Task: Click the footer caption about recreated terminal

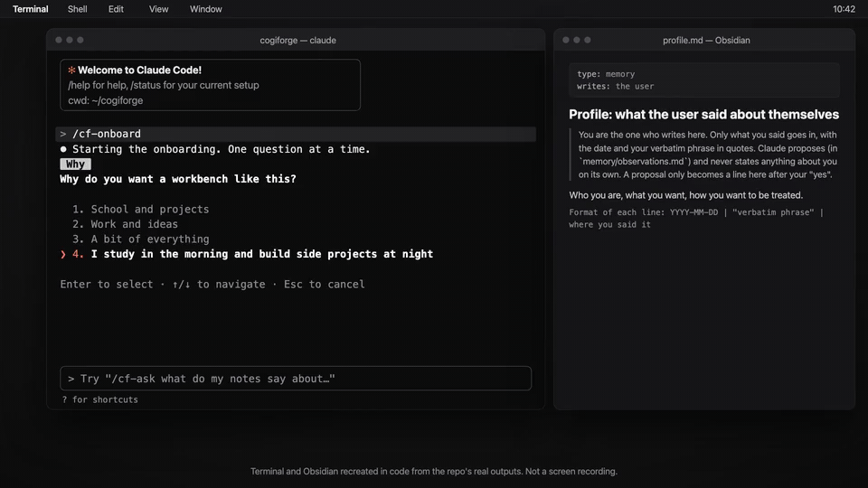Action: [x=433, y=472]
